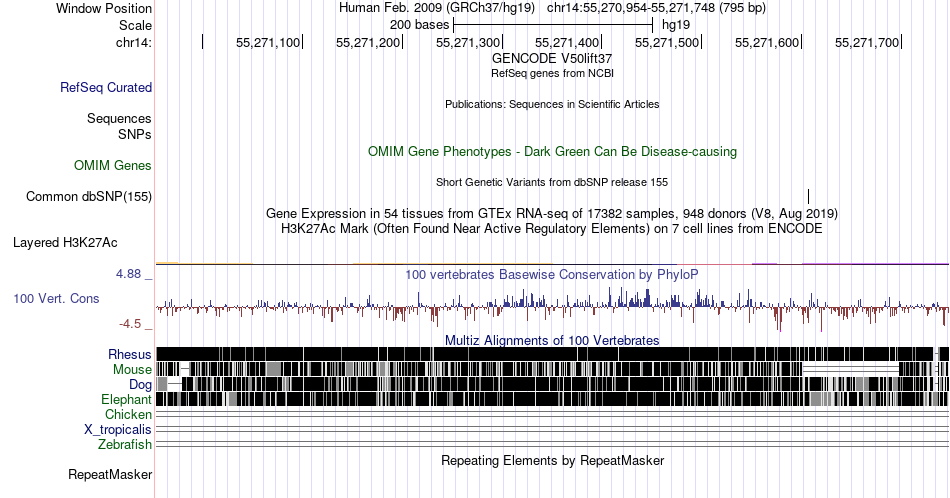Viewport: 950px width, 498px height.
Task: Click the 55,271,300 ruler position
Action: [x=468, y=42]
